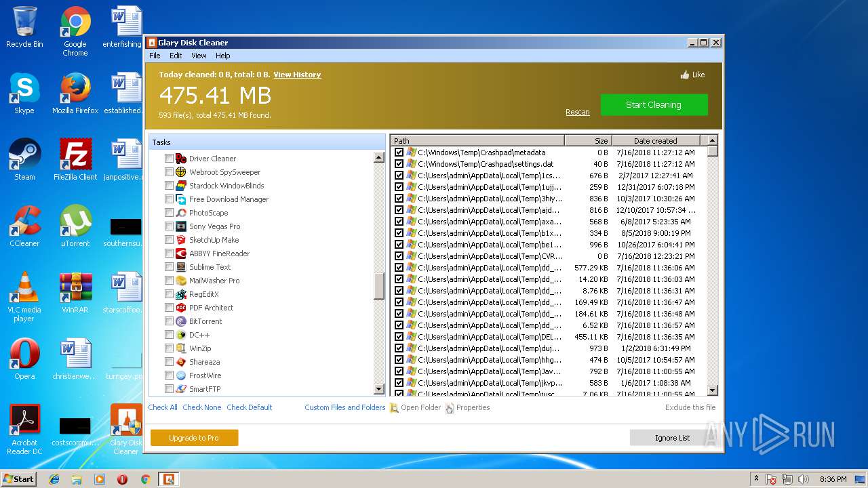The width and height of the screenshot is (868, 488).
Task: Click the Check All link
Action: coord(163,407)
